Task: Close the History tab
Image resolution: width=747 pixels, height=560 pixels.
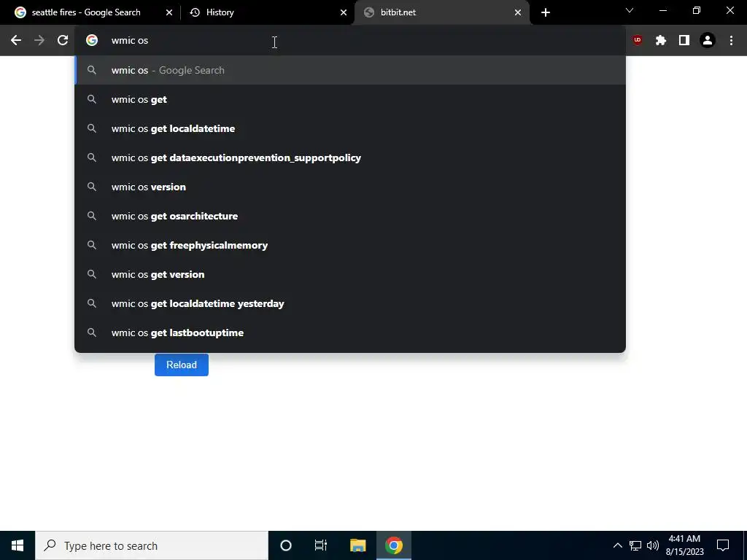Action: click(344, 12)
